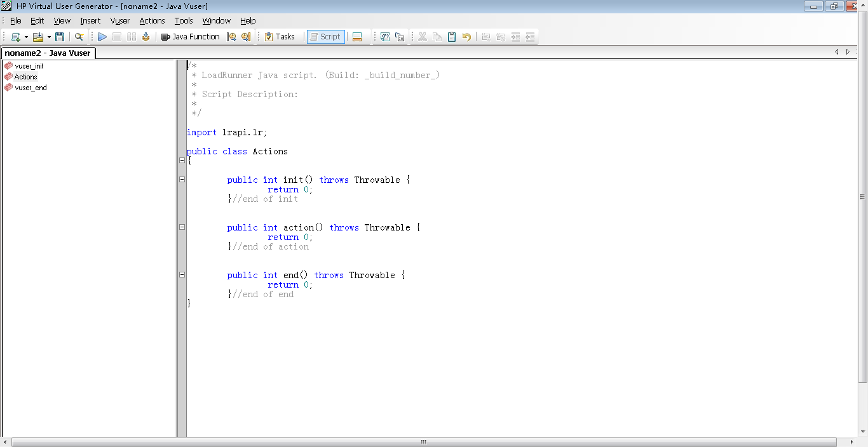Open the New Script dropdown arrow
868x447 pixels.
pos(26,37)
